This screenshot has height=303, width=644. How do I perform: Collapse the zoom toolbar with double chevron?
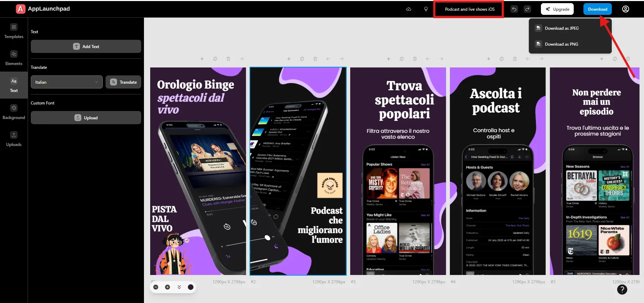coord(179,287)
